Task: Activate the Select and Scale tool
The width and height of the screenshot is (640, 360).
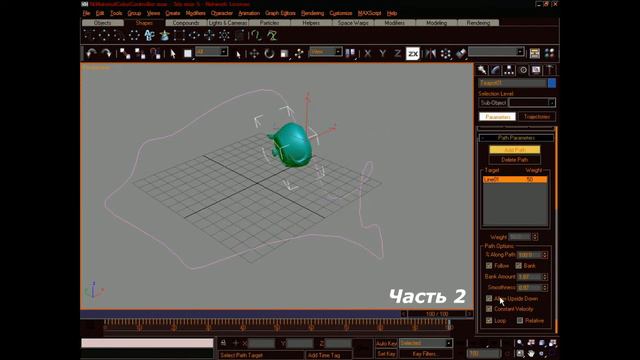Action: coord(284,53)
